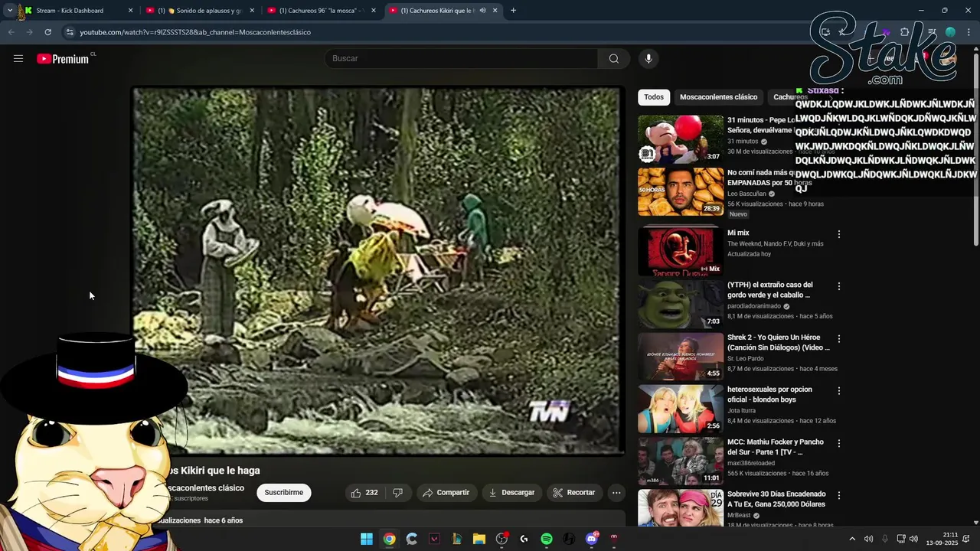
Task: Open the 31 minutos Pepe Lota thumbnail
Action: [681, 139]
